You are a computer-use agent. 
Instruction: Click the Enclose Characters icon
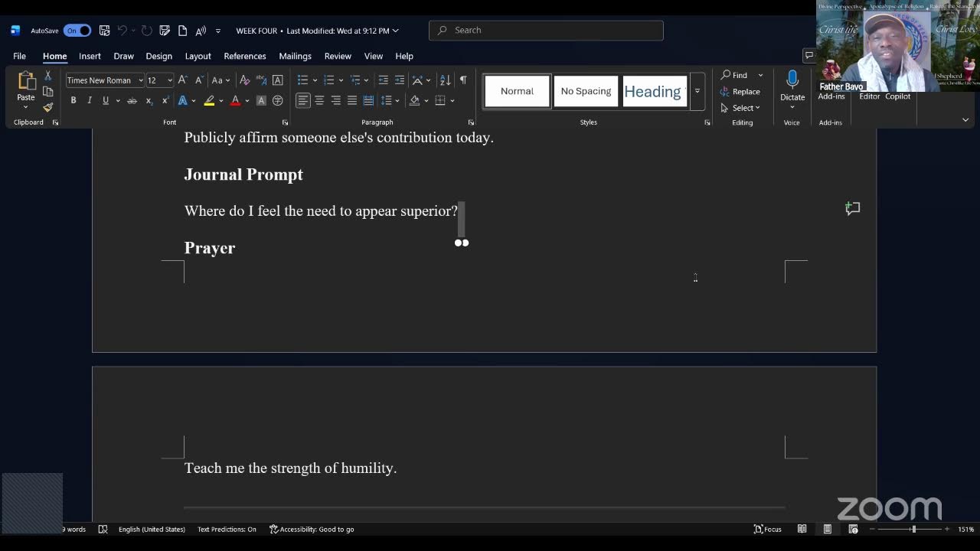[277, 100]
